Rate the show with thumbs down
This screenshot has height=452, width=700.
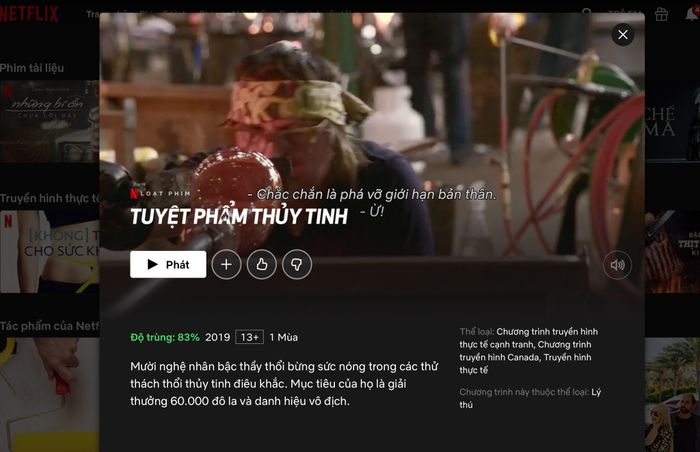(297, 264)
